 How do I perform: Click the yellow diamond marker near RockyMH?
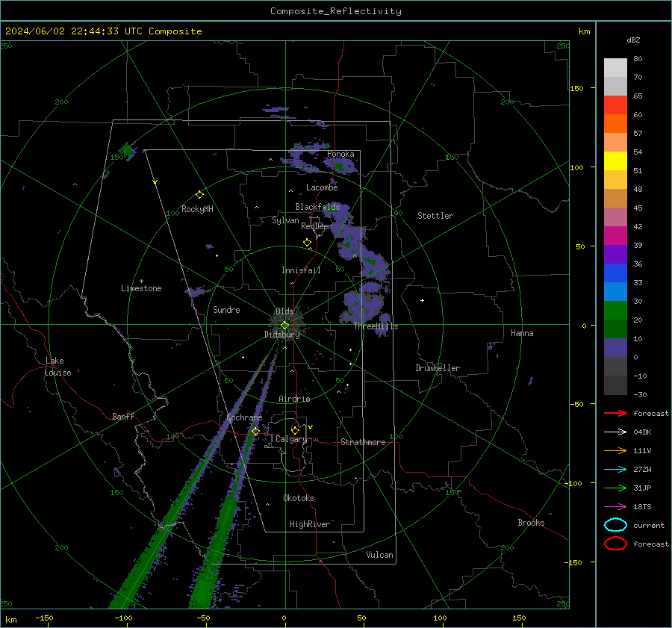click(x=199, y=195)
